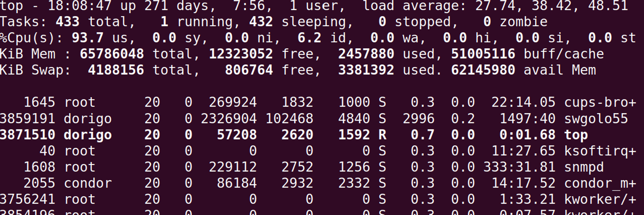This screenshot has height=215, width=644.
Task: Click the 93.7 us CPU usage value
Action: (x=87, y=38)
